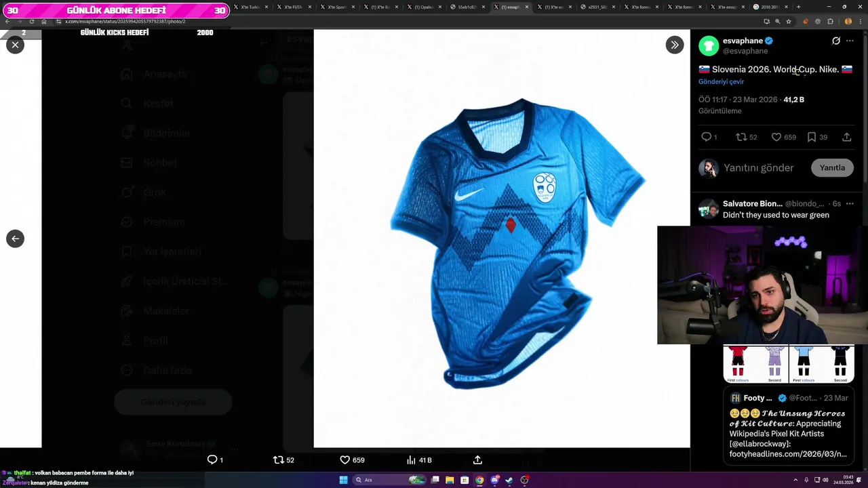Open Salvatore Bion... commenter name
This screenshot has width=868, height=488.
click(752, 203)
